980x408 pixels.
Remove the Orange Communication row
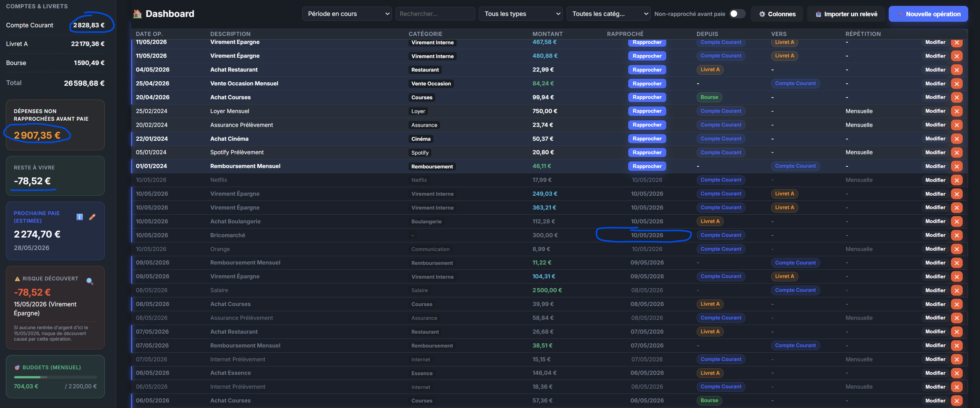(956, 249)
